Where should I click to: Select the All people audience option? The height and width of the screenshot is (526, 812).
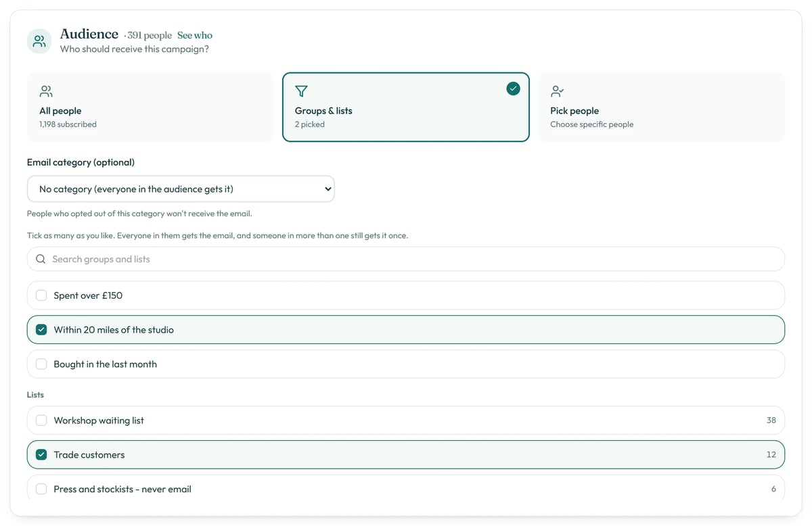(x=151, y=107)
